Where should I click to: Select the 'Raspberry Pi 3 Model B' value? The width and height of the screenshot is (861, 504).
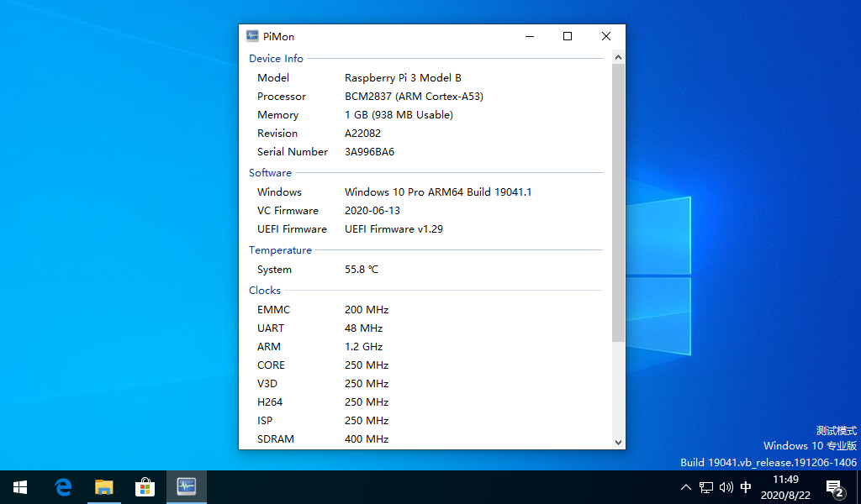pos(403,78)
